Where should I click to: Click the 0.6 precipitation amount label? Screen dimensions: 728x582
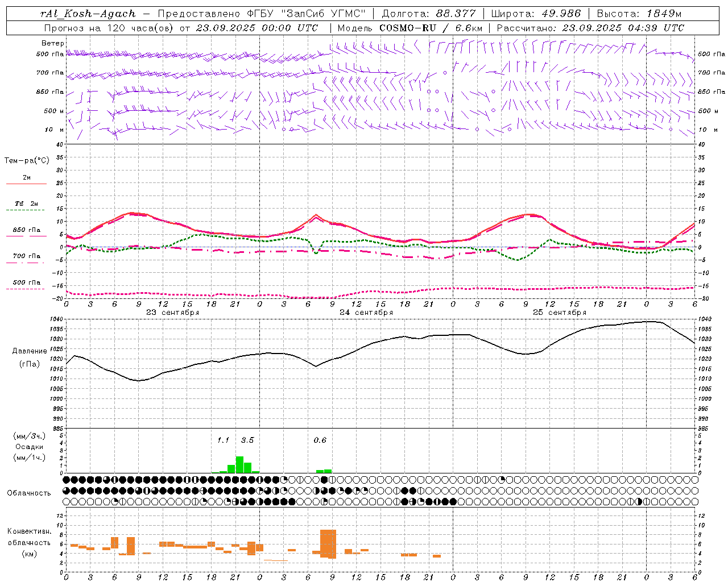320,440
